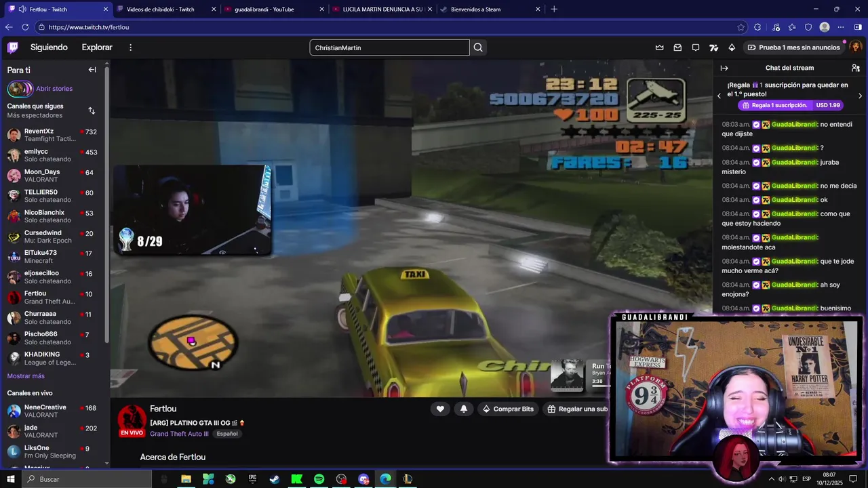Click the browser back arrow
The height and width of the screenshot is (488, 868).
9,27
